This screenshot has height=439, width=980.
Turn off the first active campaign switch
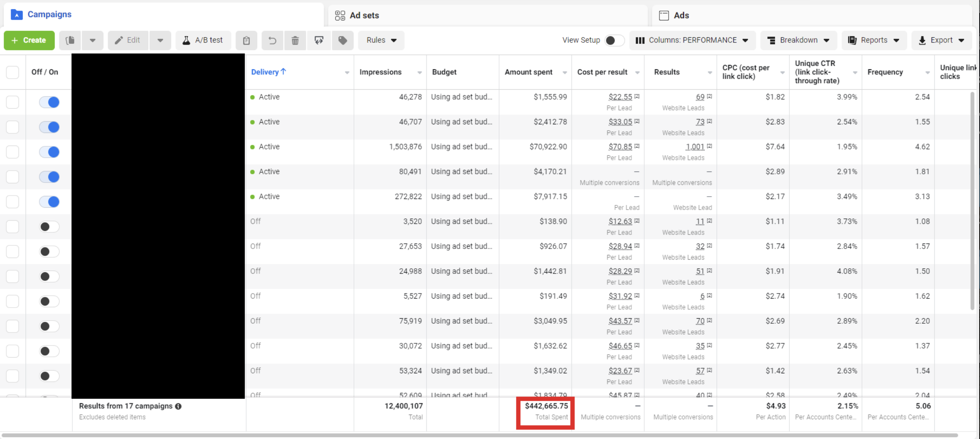[x=49, y=102]
